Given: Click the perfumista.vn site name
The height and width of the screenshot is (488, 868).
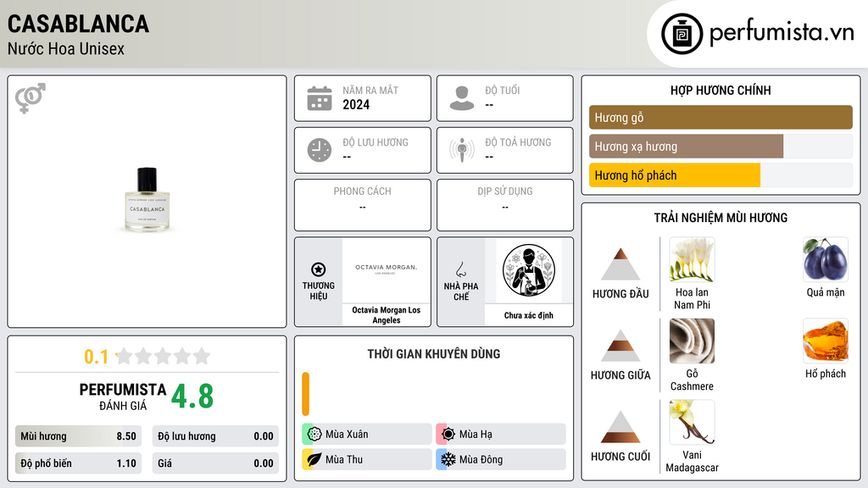Looking at the screenshot, I should click(782, 32).
